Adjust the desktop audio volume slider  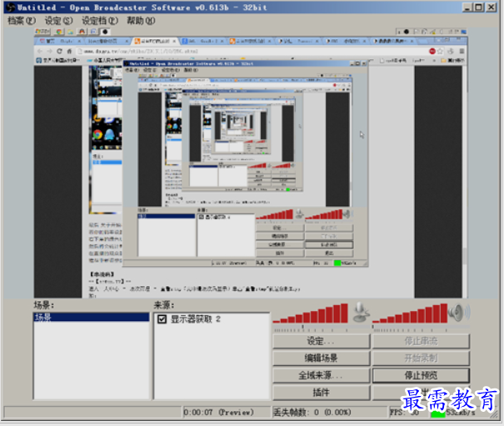click(x=421, y=328)
